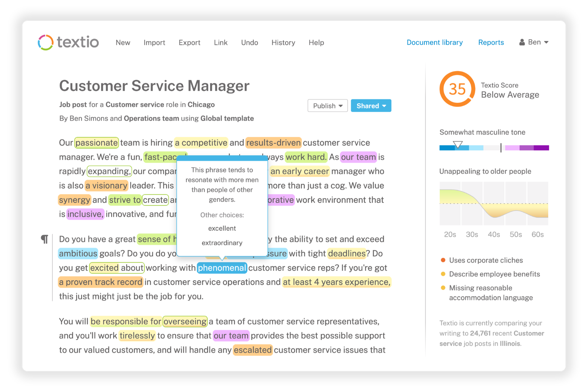Image resolution: width=588 pixels, height=392 pixels.
Task: Click the age appeal chart
Action: coord(494,203)
